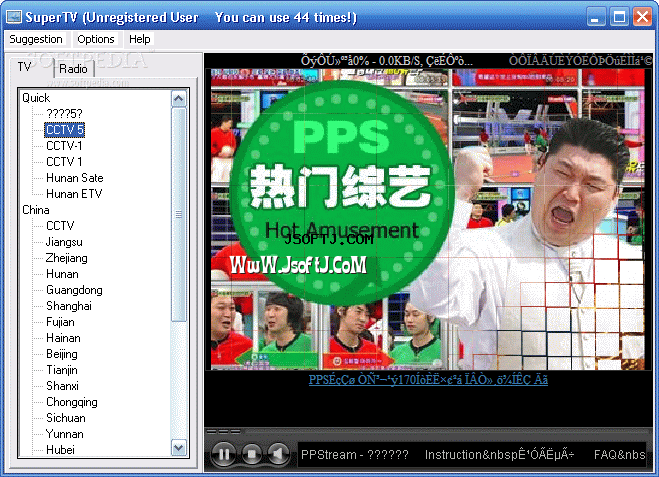This screenshot has width=659, height=477.
Task: Open the Options menu
Action: [x=96, y=39]
